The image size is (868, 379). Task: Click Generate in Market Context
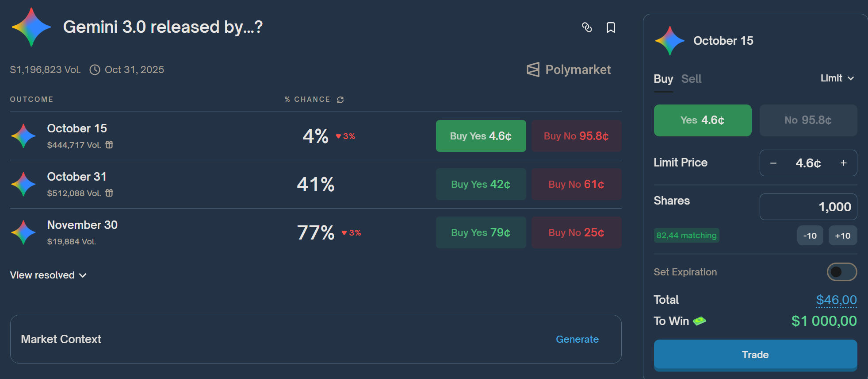pyautogui.click(x=577, y=339)
